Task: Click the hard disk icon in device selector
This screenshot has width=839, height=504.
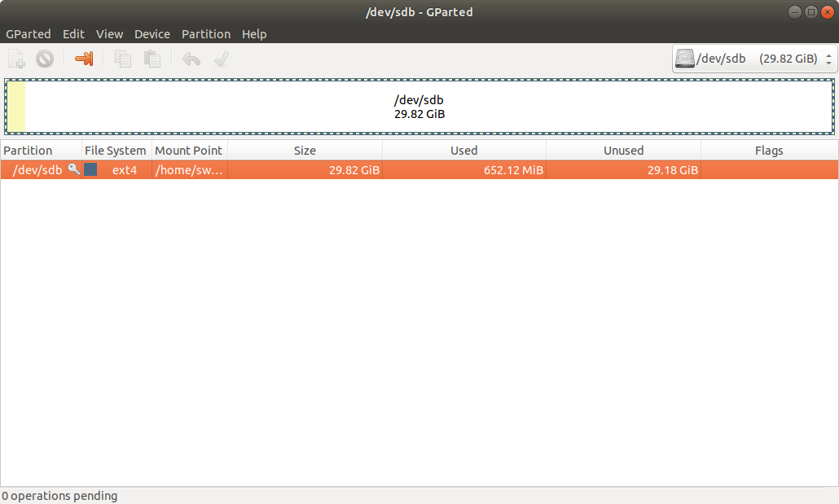Action: (x=684, y=59)
